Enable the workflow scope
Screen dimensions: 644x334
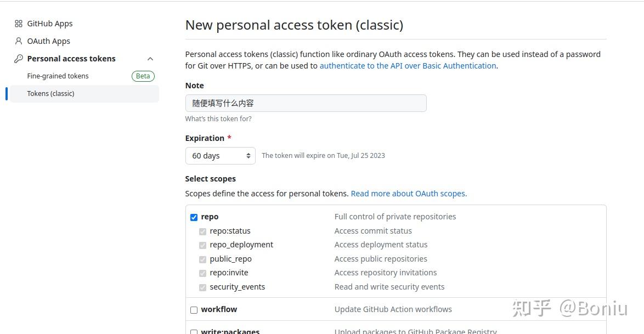tap(194, 309)
